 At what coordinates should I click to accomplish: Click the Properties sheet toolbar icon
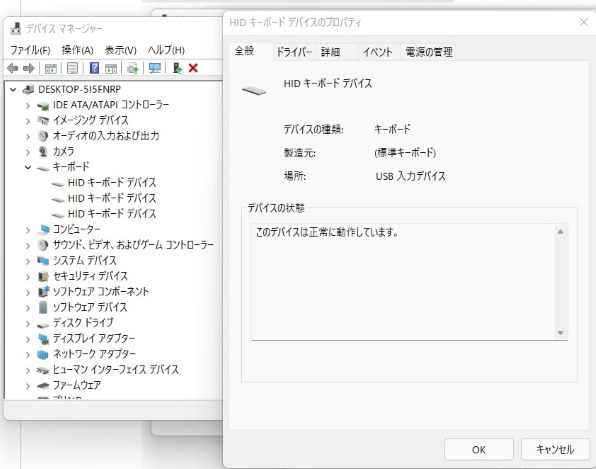pos(72,68)
